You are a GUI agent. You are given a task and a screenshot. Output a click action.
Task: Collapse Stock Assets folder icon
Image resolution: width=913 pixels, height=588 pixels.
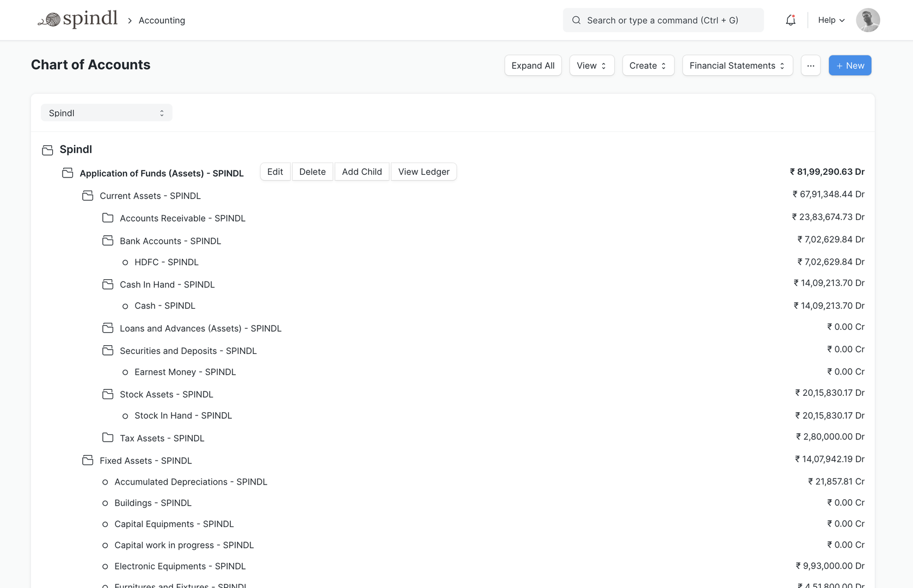[108, 394]
